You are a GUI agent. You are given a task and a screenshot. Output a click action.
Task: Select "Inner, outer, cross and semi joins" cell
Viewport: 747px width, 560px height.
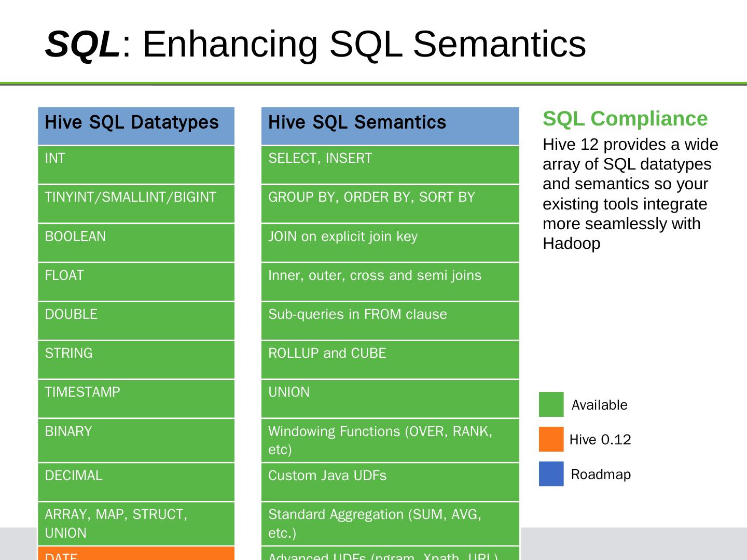pos(390,282)
